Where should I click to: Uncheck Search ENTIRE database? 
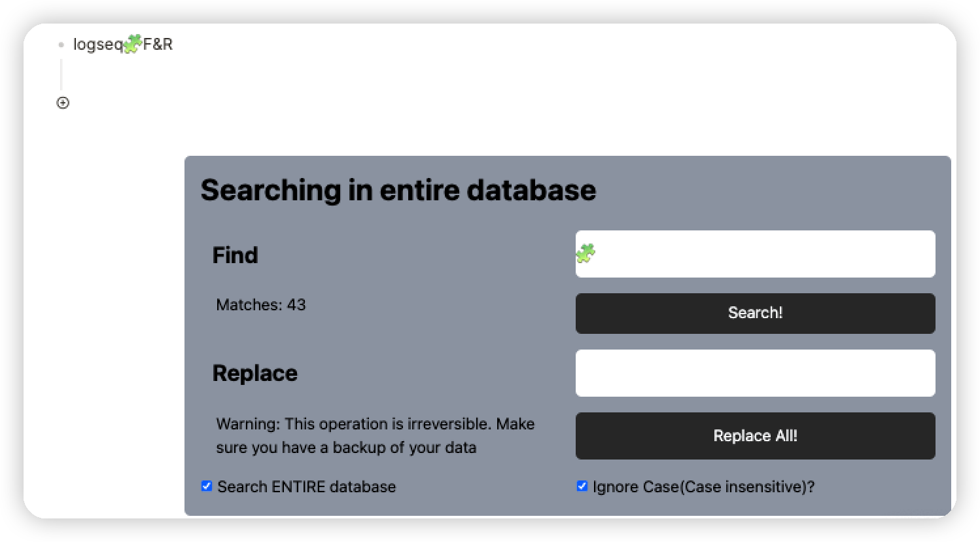click(x=207, y=486)
